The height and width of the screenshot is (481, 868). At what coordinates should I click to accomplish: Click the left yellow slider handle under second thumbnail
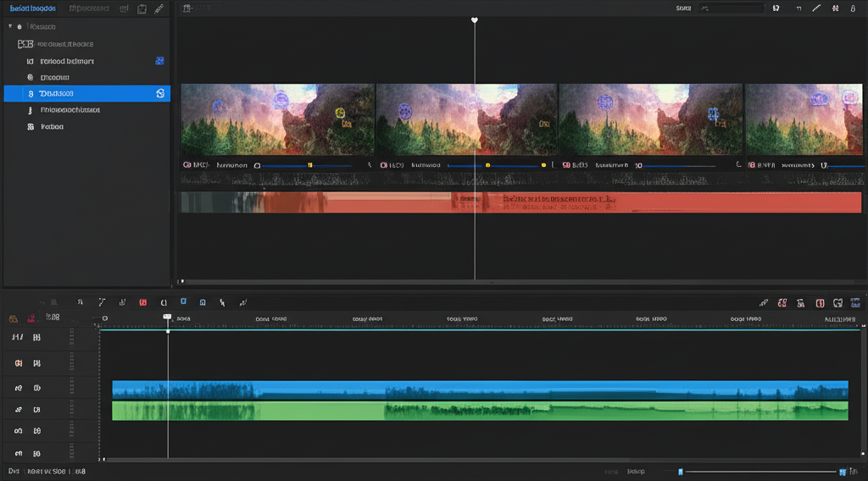tap(487, 165)
